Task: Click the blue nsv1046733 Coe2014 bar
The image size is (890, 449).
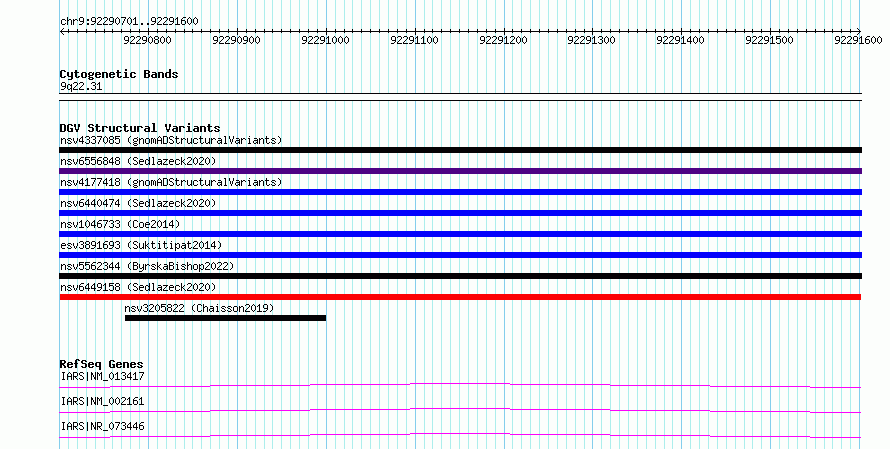Action: click(x=460, y=234)
